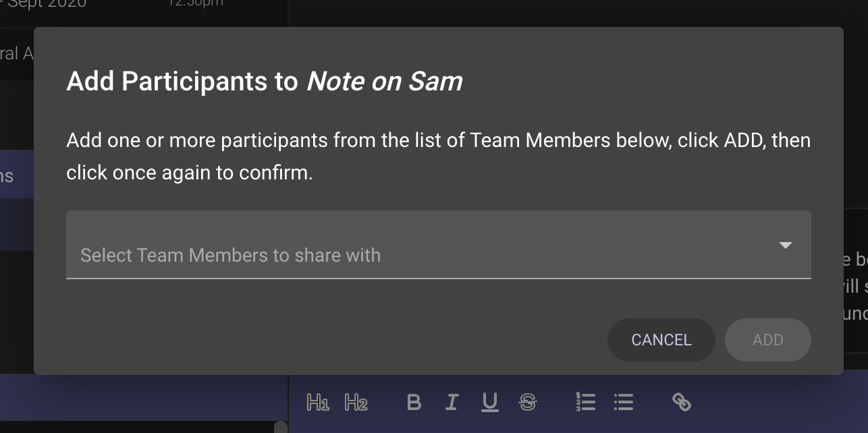868x433 pixels.
Task: Click the notes list scrollbar handle
Action: tap(281, 427)
